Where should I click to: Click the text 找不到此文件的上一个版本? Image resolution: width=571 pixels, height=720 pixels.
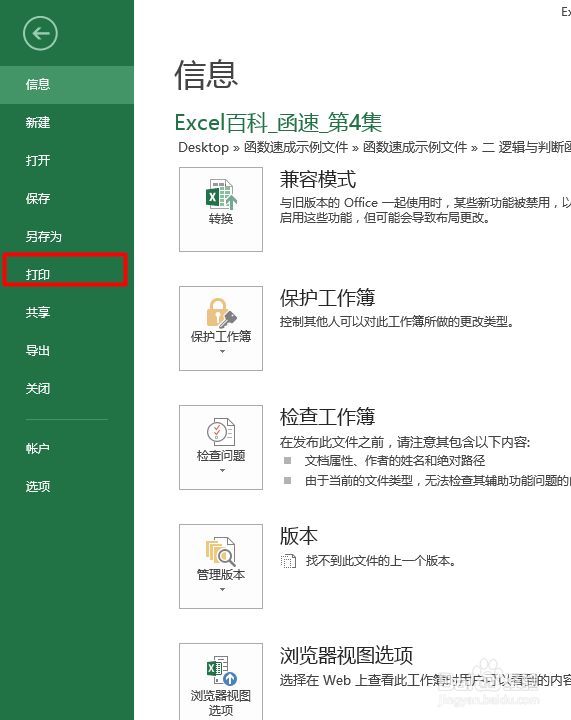(381, 561)
